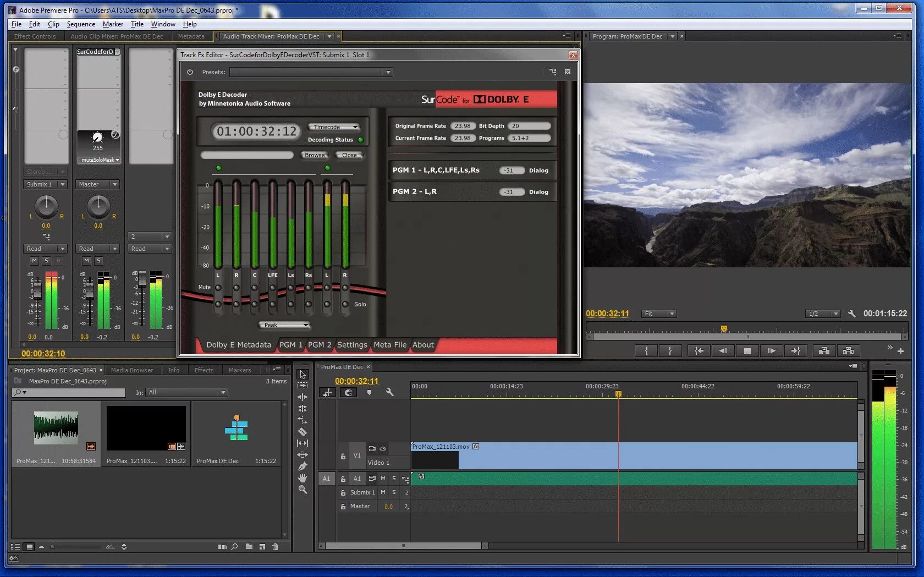Click Lift button in Program monitor

tap(824, 350)
